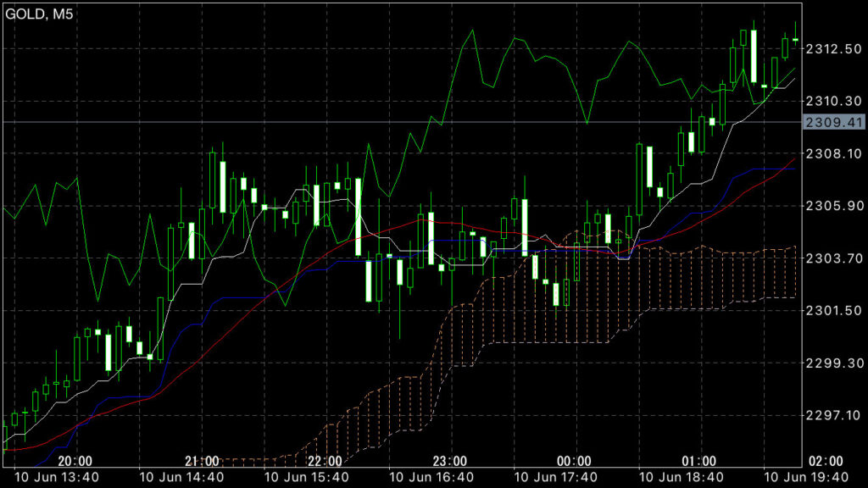
Task: Select the highlighted 2309.41 current price tag
Action: click(834, 122)
